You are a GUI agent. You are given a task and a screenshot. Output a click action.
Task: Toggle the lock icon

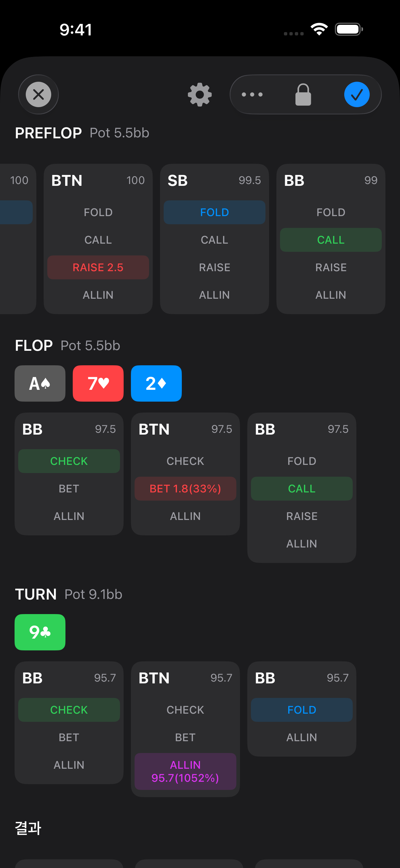(303, 94)
